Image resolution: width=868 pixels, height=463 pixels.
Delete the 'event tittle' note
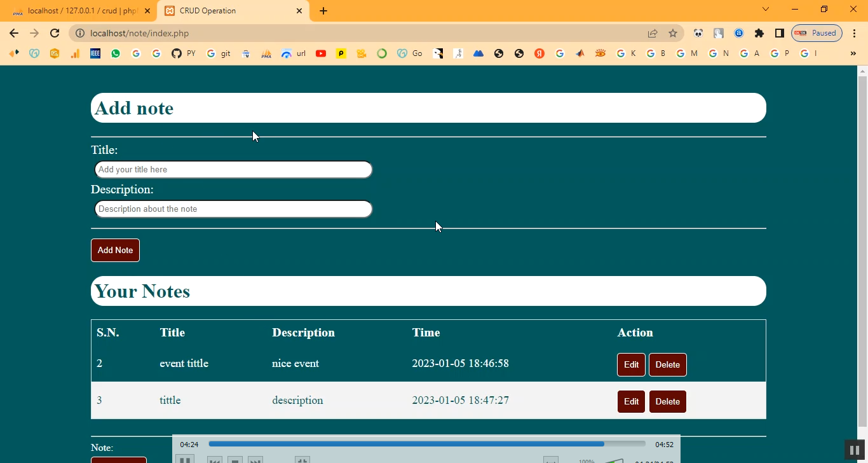[x=668, y=365]
